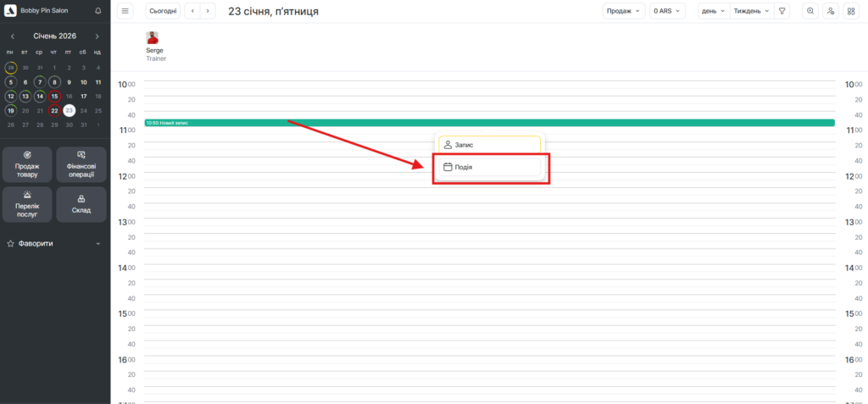Open the staff settings person icon
Image resolution: width=868 pixels, height=404 pixels.
click(831, 11)
